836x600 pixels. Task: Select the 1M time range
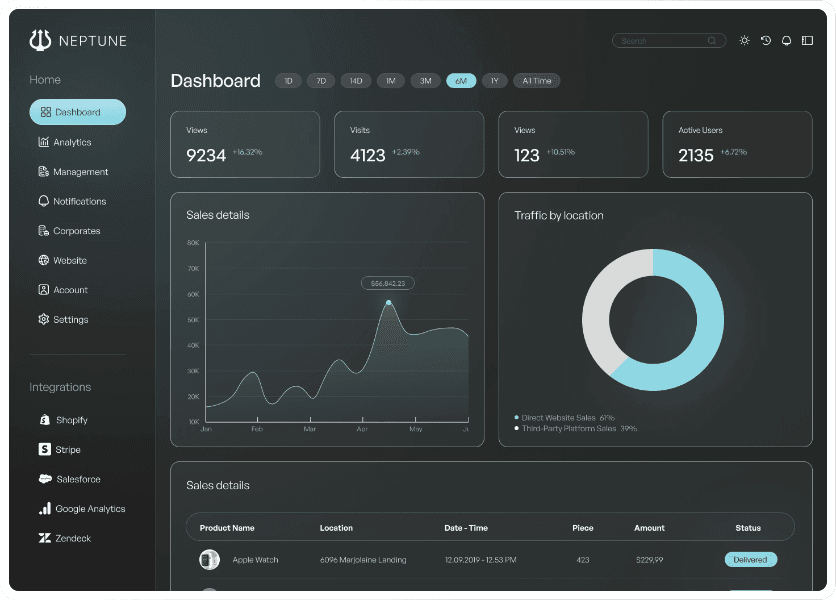click(391, 81)
